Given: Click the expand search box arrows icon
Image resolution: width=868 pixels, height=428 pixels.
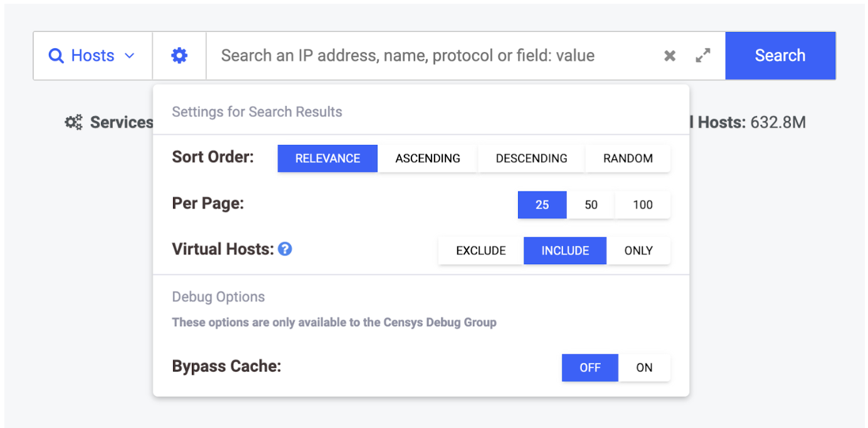Looking at the screenshot, I should [x=703, y=56].
